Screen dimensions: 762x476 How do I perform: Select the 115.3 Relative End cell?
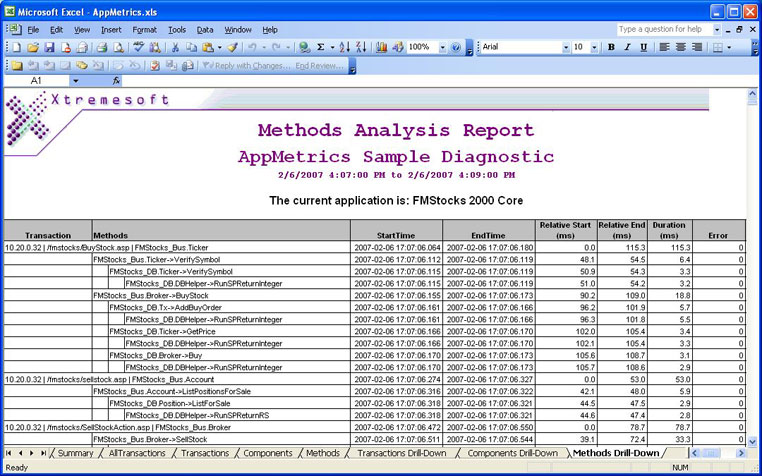(x=622, y=247)
